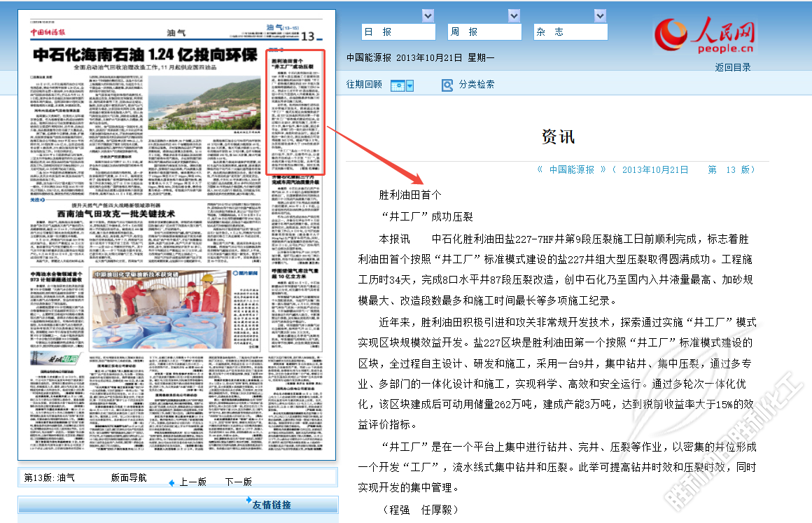Click the 分类检索 search icon
The height and width of the screenshot is (523, 812).
pyautogui.click(x=447, y=85)
